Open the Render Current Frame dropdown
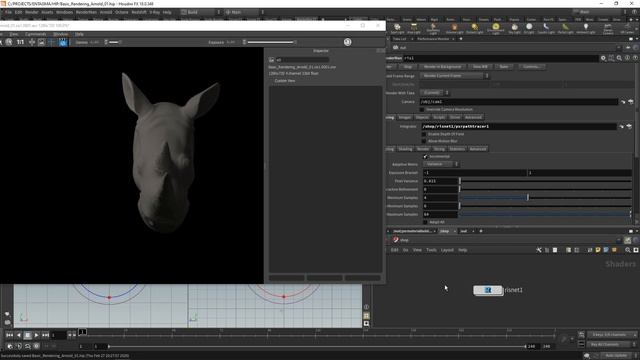The image size is (640, 360). [x=454, y=76]
